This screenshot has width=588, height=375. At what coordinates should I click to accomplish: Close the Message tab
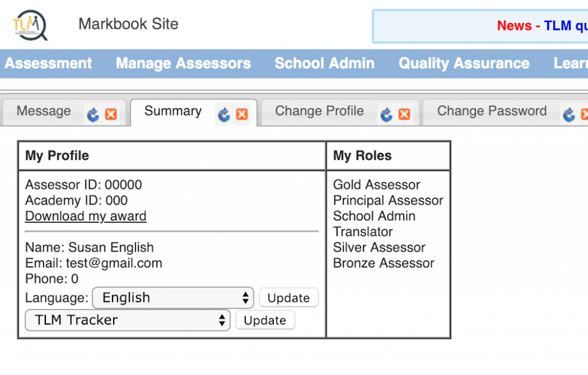[111, 114]
